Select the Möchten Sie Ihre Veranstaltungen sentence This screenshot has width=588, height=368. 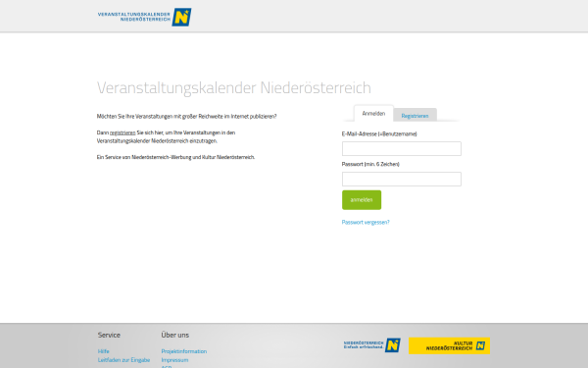[187, 117]
